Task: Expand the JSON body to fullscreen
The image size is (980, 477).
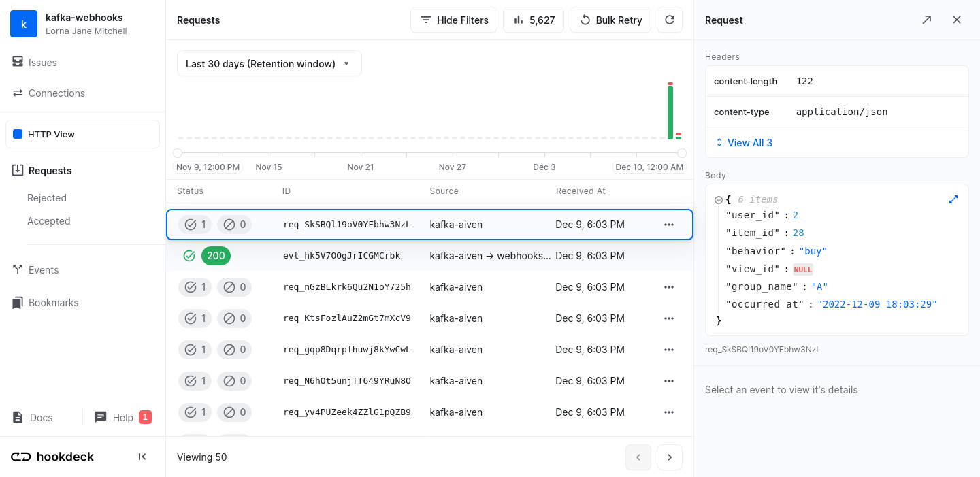Action: (953, 199)
